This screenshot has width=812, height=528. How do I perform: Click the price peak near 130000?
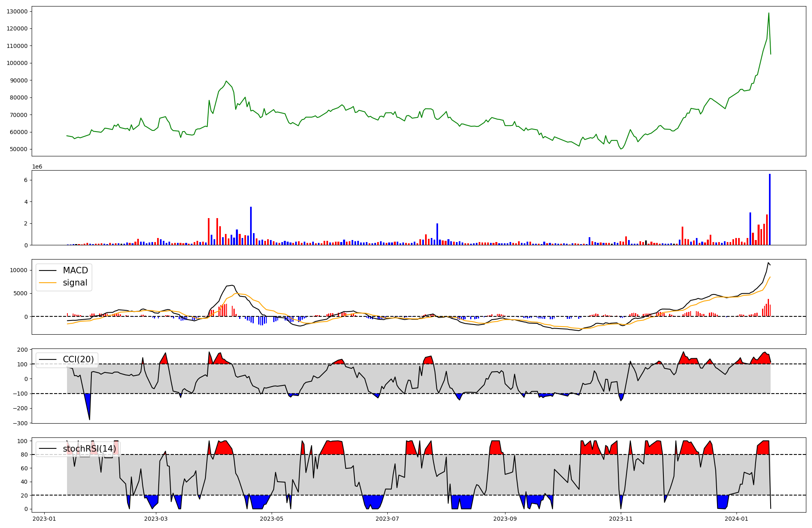(x=769, y=13)
